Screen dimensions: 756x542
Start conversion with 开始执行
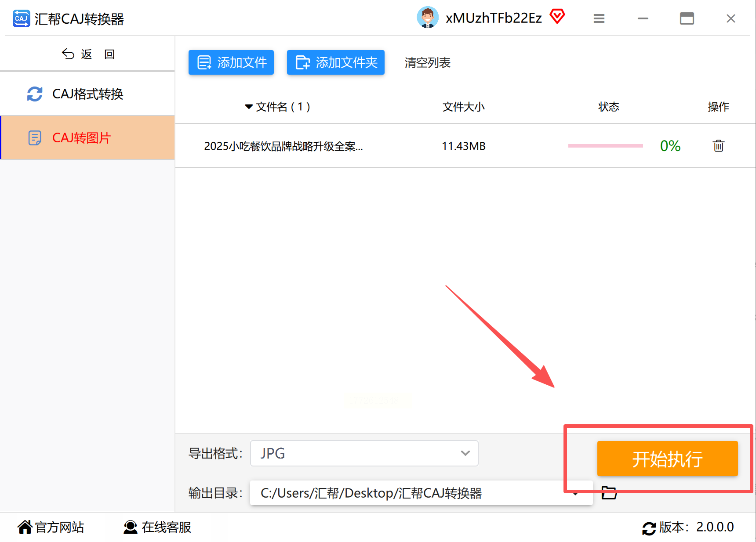667,459
